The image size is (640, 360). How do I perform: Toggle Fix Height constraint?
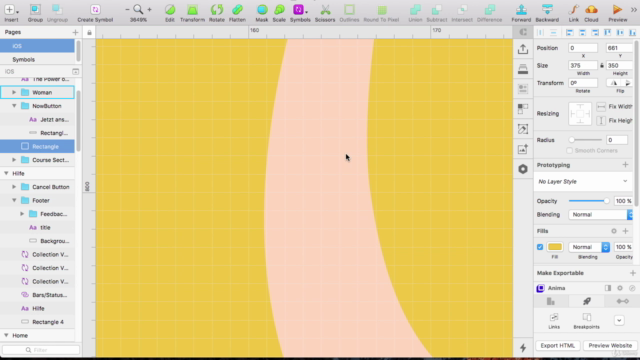coord(601,120)
